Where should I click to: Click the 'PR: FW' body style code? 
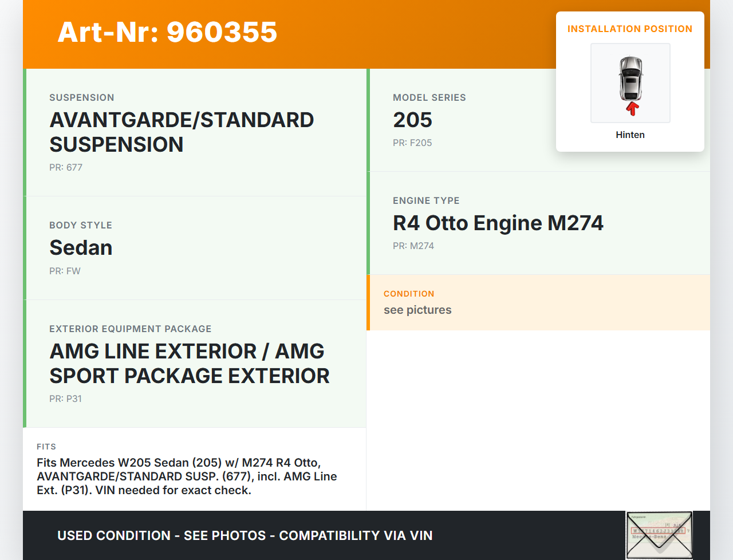coord(65,271)
